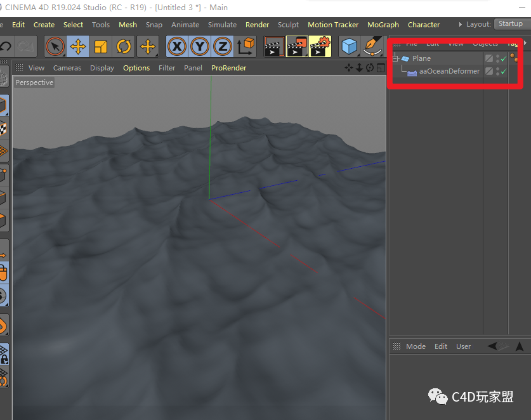The height and width of the screenshot is (420, 531).
Task: Toggle the viewport maximize icon
Action: [381, 68]
